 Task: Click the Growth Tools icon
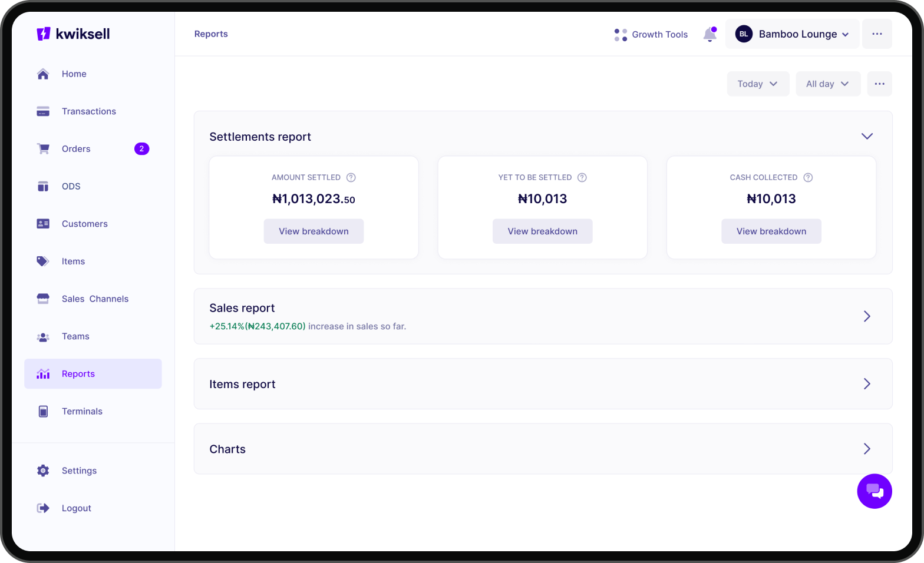[621, 35]
